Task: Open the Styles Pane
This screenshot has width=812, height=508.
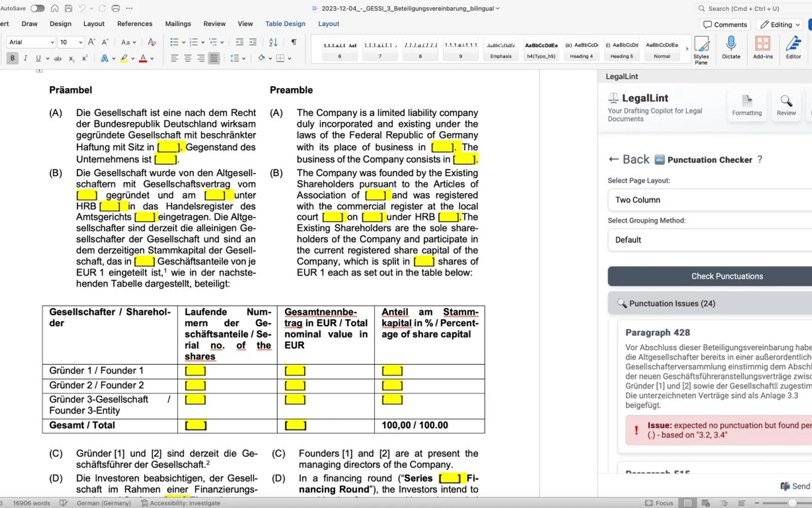Action: (701, 49)
